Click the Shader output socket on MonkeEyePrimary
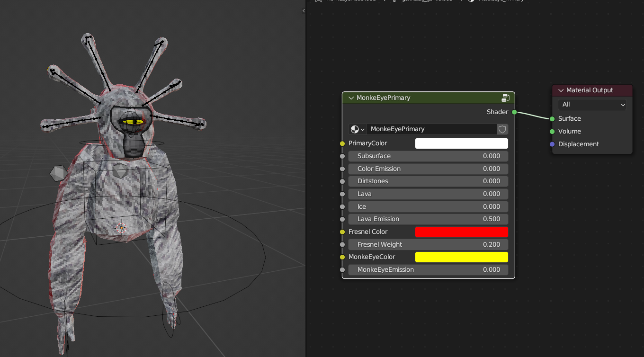This screenshot has height=357, width=644. pos(514,112)
